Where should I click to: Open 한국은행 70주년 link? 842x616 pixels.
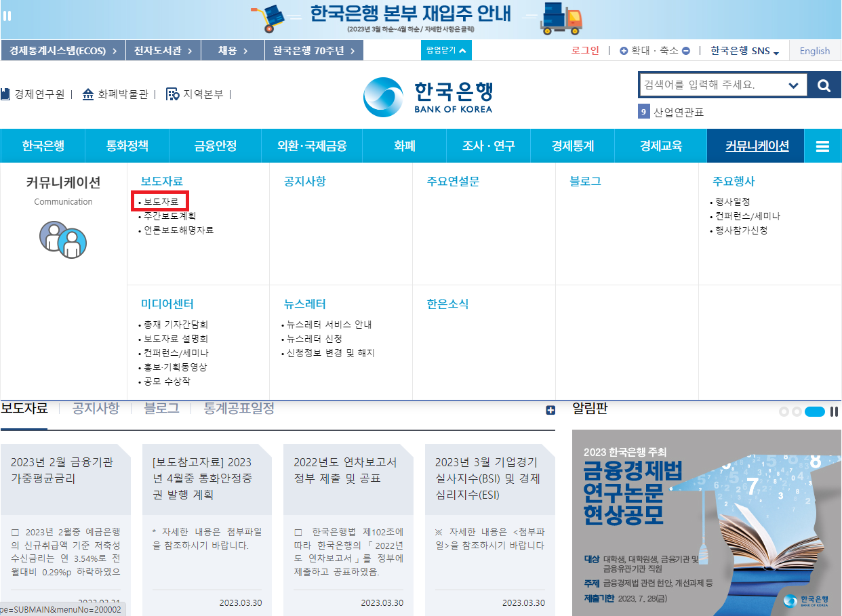tap(314, 51)
